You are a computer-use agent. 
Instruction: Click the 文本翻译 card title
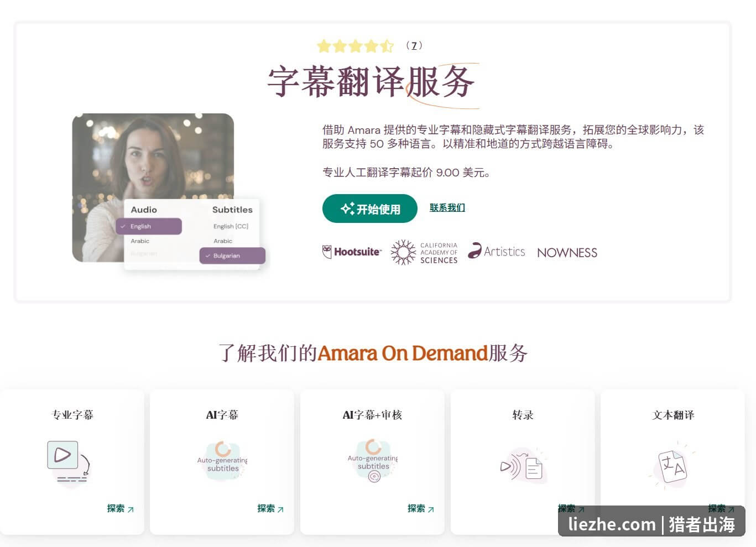673,415
